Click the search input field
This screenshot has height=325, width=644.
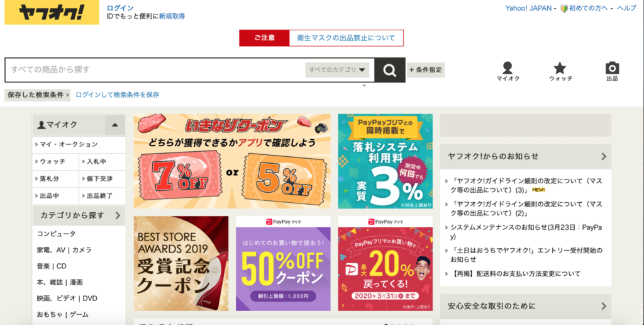(x=155, y=70)
